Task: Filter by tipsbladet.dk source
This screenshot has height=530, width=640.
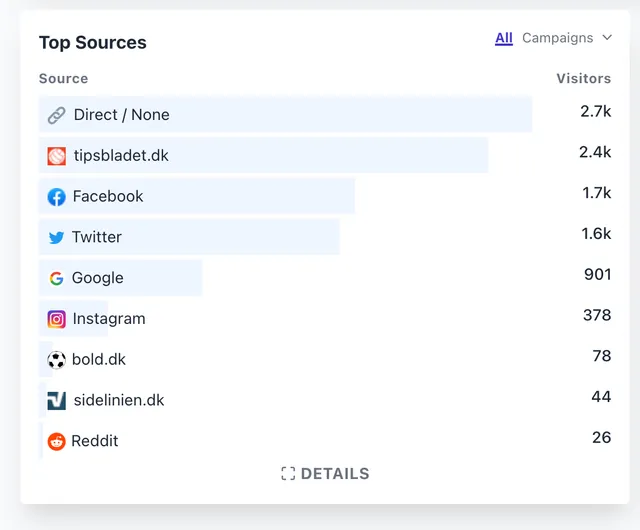Action: (121, 156)
